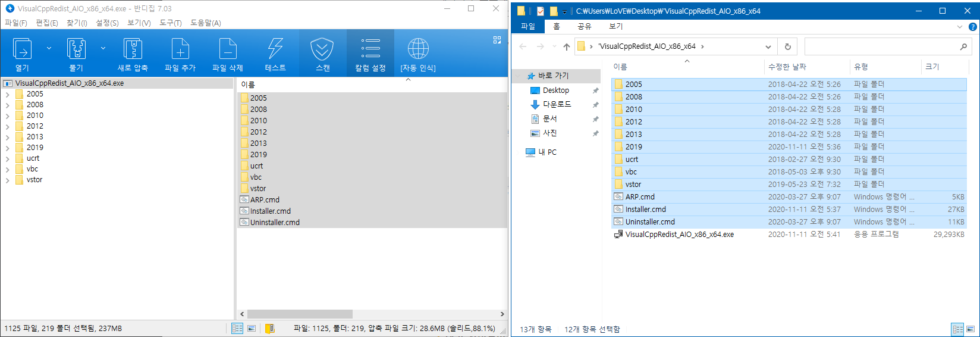The image size is (980, 337).
Task: Expand the 2010 folder in Bandizip tree
Action: click(x=7, y=116)
